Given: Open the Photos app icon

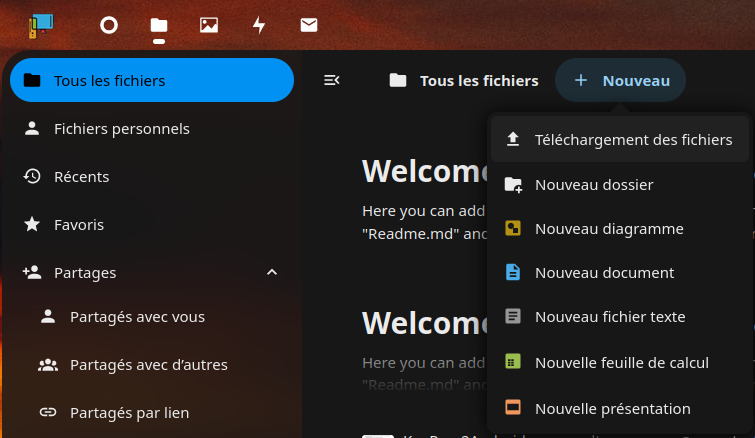Looking at the screenshot, I should [209, 26].
